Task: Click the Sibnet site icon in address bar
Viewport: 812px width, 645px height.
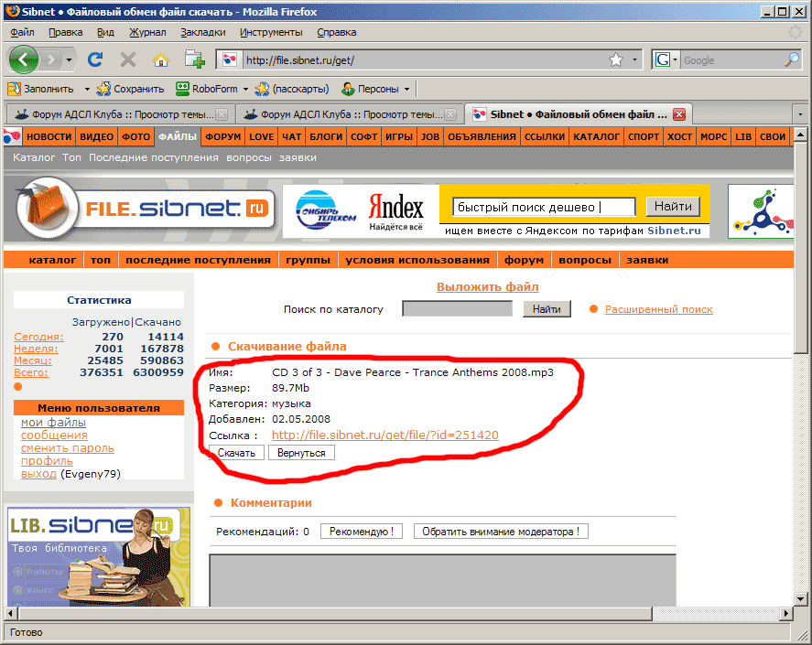Action: pos(230,60)
